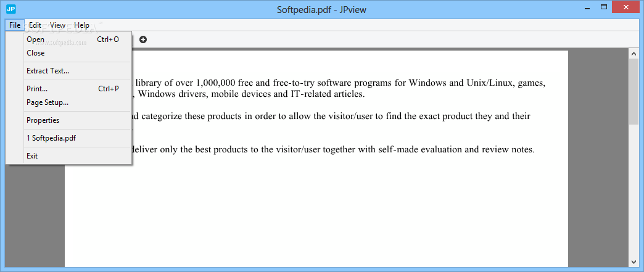Choose Extract Text... menu entry
The height and width of the screenshot is (272, 644).
(x=68, y=71)
